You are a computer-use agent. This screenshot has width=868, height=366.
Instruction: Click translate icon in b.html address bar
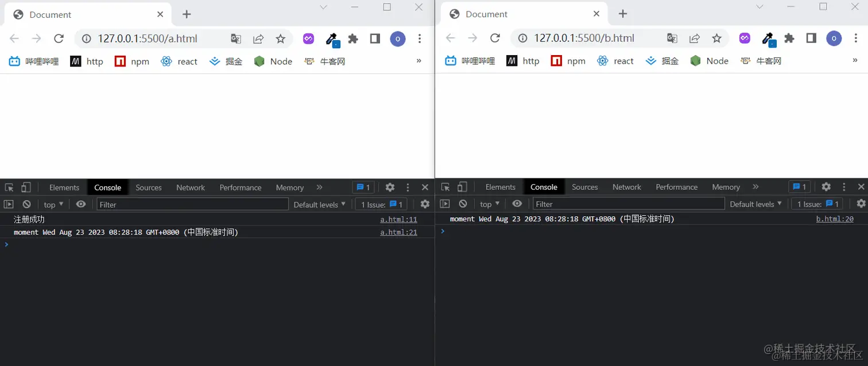pyautogui.click(x=672, y=38)
